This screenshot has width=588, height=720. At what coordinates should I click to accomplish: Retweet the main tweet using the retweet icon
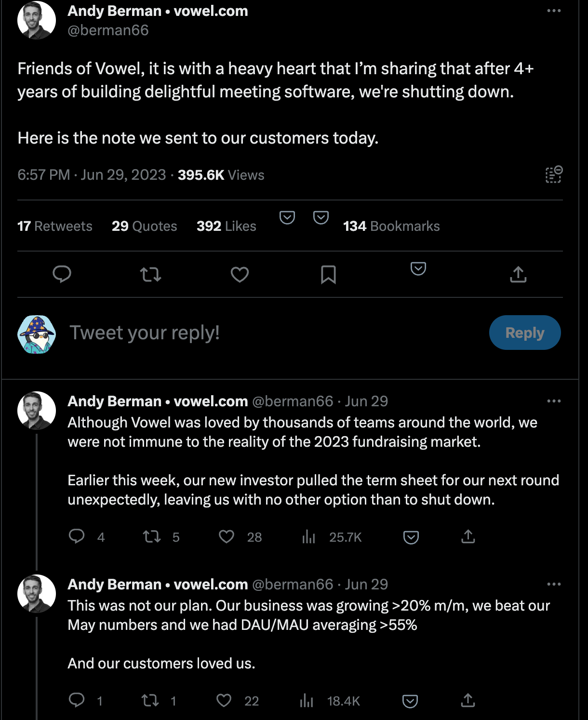pos(150,275)
